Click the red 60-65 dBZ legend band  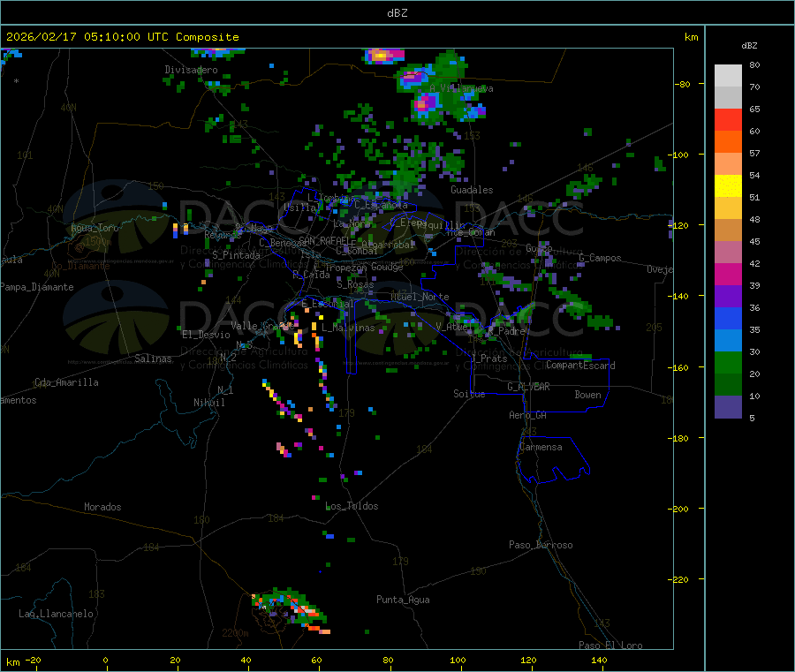click(x=728, y=119)
